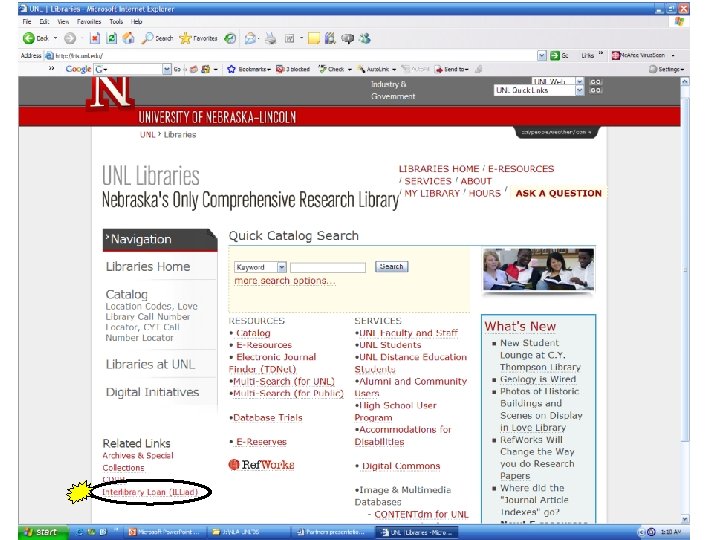The image size is (720, 540).
Task: Open Digital Initiatives in the Navigation sidebar
Action: (x=152, y=392)
